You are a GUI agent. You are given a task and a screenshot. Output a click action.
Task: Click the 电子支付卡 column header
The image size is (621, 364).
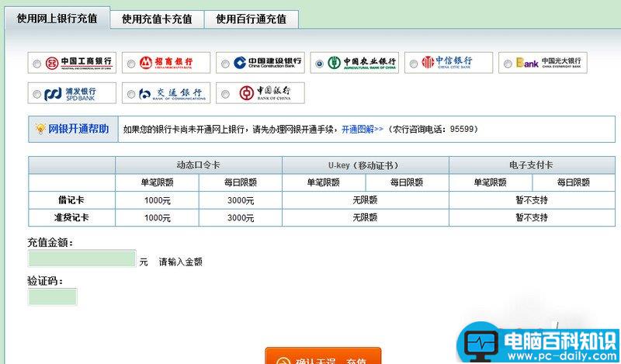pyautogui.click(x=532, y=165)
